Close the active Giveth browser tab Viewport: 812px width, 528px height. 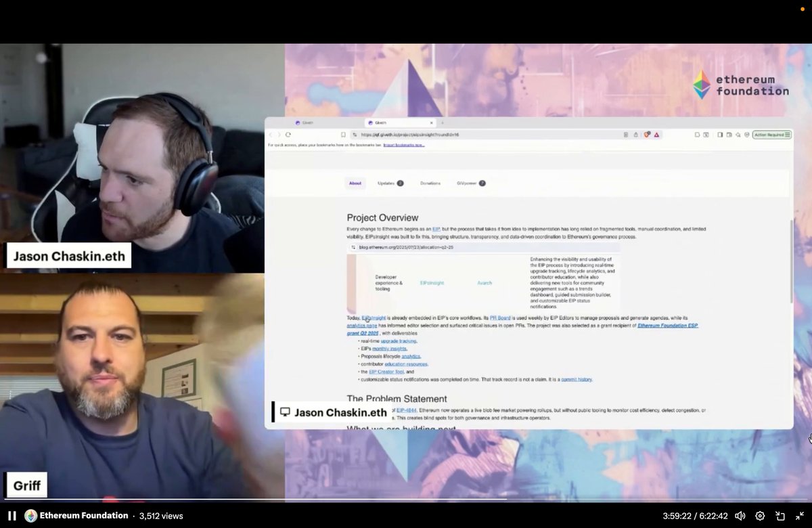pos(432,123)
